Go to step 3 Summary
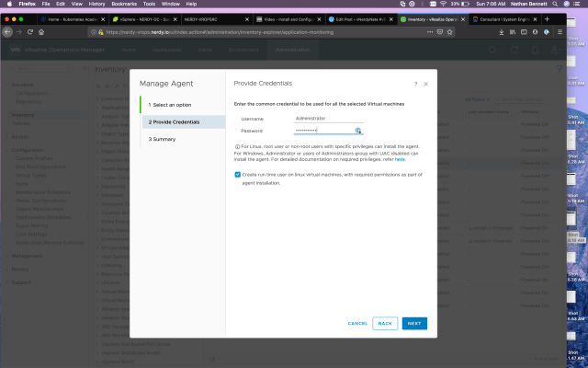 162,139
